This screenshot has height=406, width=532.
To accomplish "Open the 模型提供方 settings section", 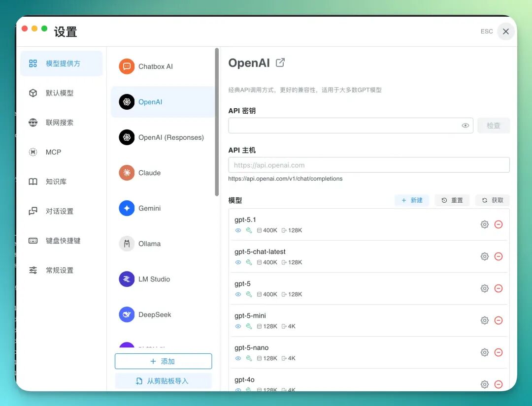I will point(62,63).
